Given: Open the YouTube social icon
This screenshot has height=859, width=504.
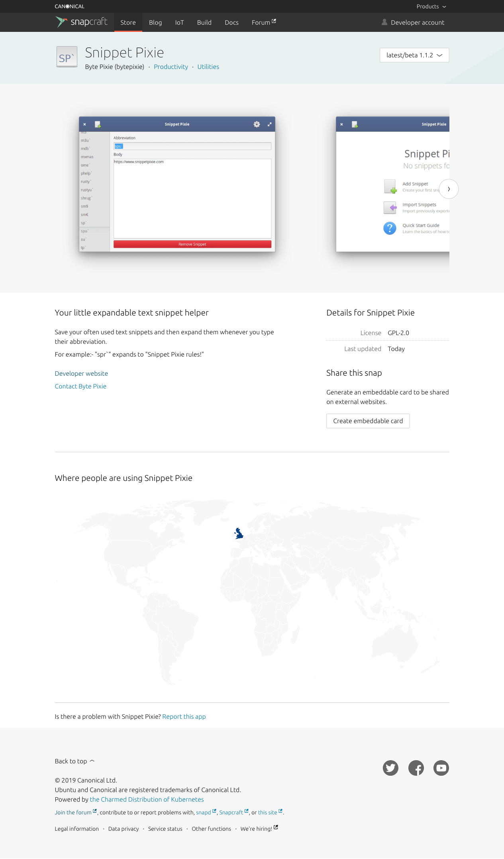Looking at the screenshot, I should click(441, 768).
